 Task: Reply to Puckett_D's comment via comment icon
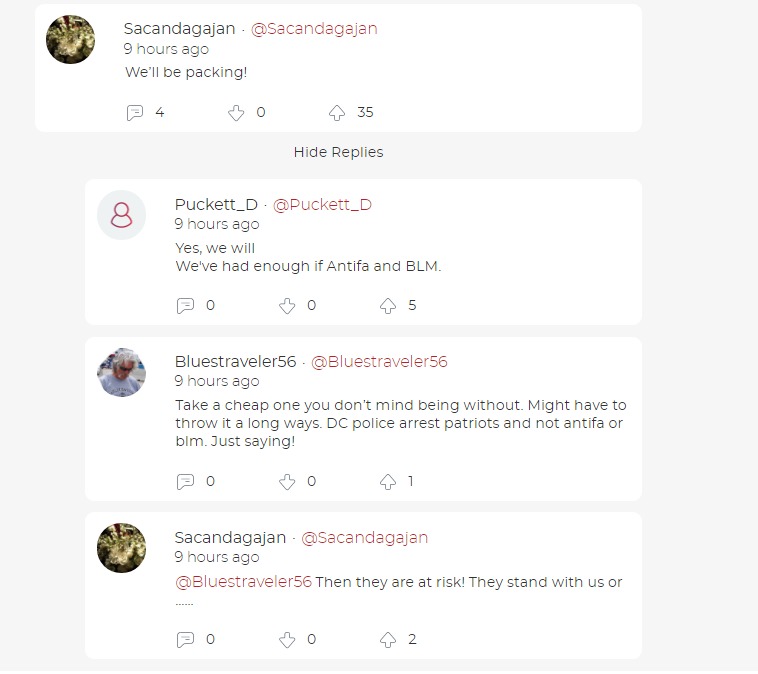[186, 306]
